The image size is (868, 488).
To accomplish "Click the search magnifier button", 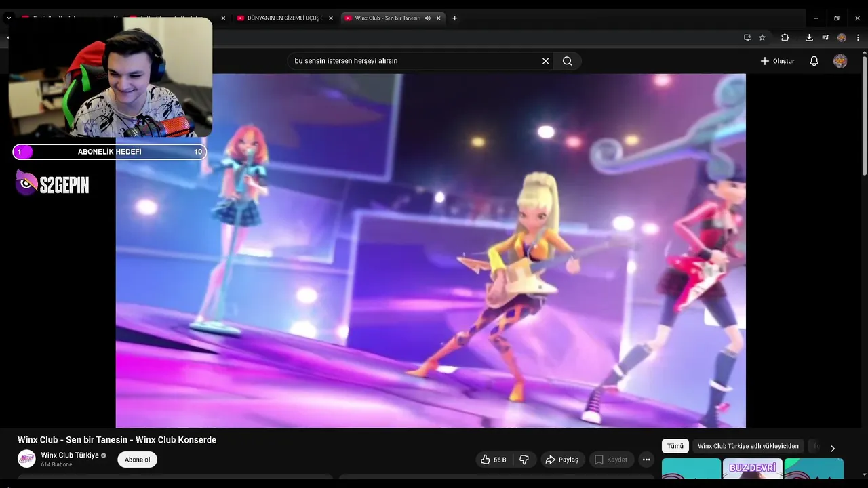I will point(568,61).
